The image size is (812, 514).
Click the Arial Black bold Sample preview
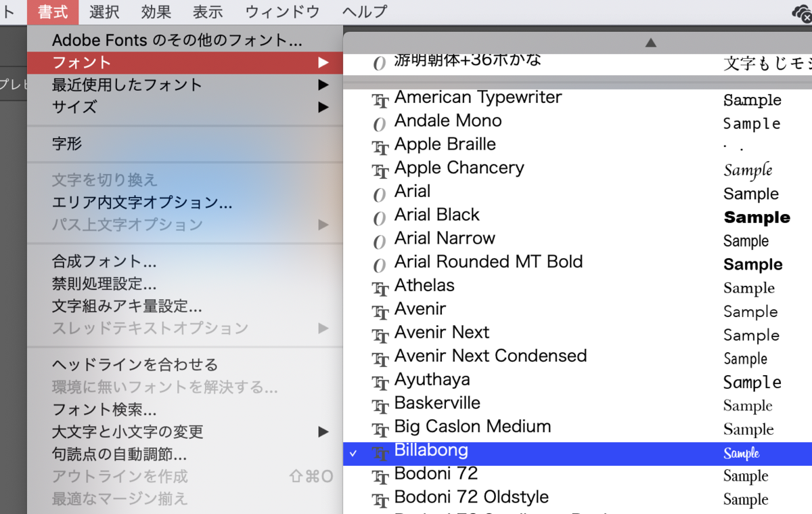pos(757,217)
